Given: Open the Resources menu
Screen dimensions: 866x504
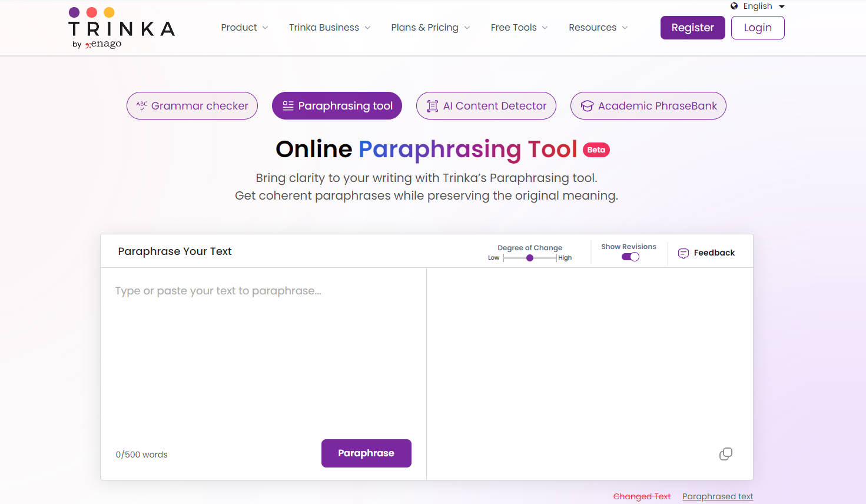Looking at the screenshot, I should pos(598,27).
